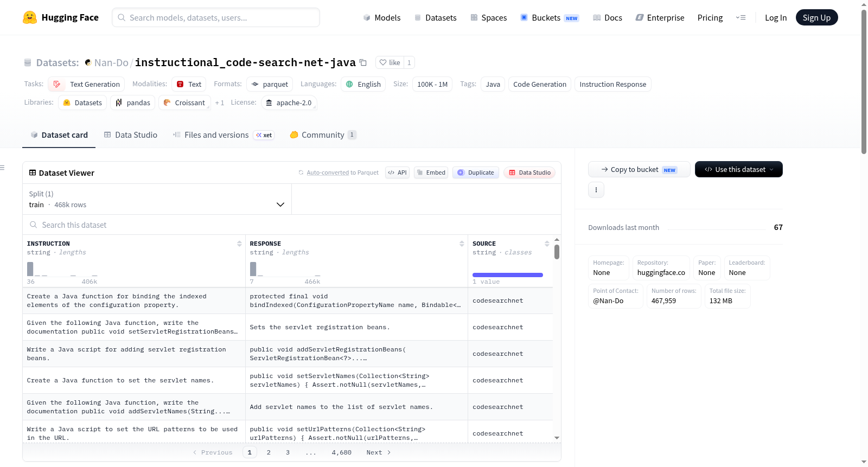Open Buckets in top navigation

pos(550,17)
